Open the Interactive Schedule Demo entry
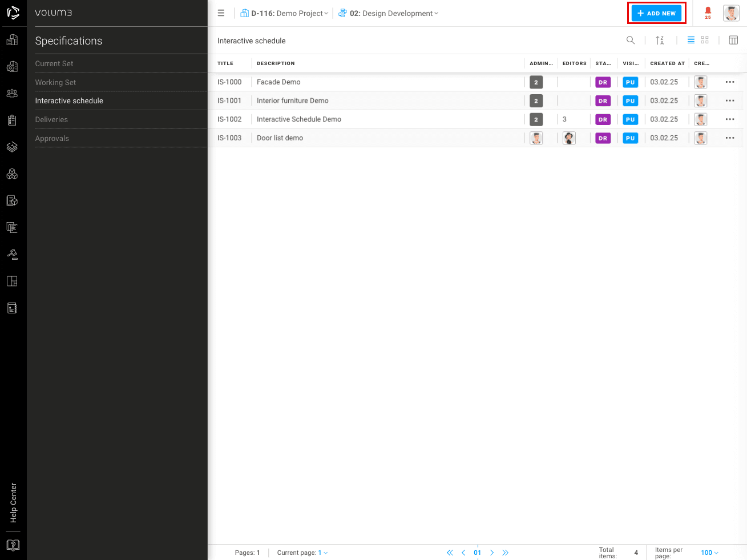This screenshot has width=747, height=560. [299, 119]
